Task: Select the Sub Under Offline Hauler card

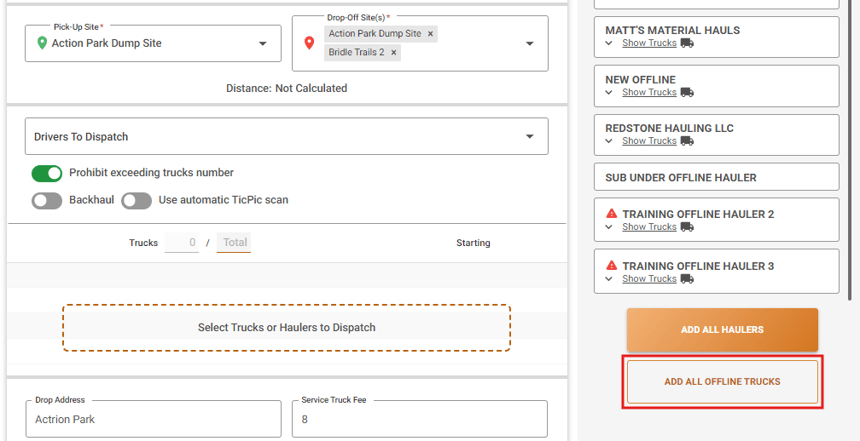Action: tap(716, 177)
